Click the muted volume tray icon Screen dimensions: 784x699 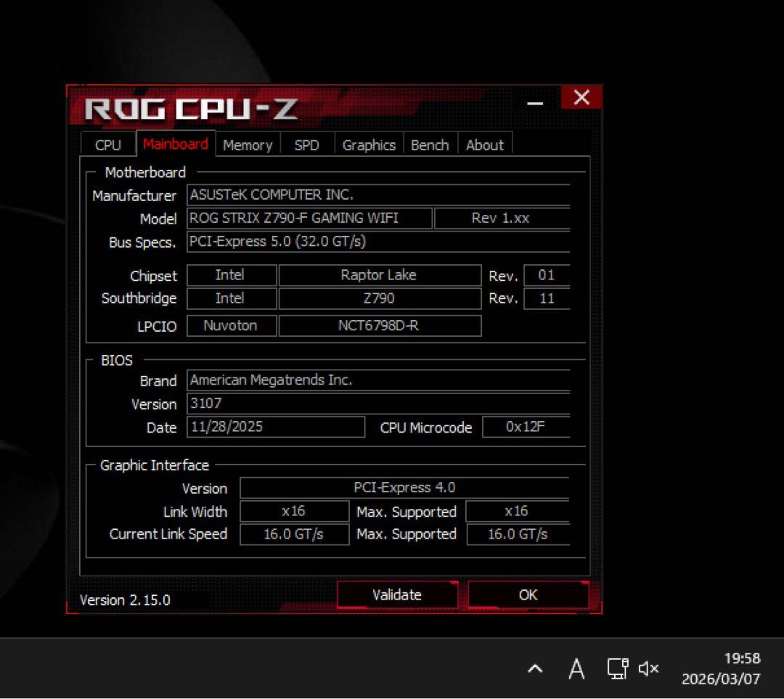[x=648, y=669]
